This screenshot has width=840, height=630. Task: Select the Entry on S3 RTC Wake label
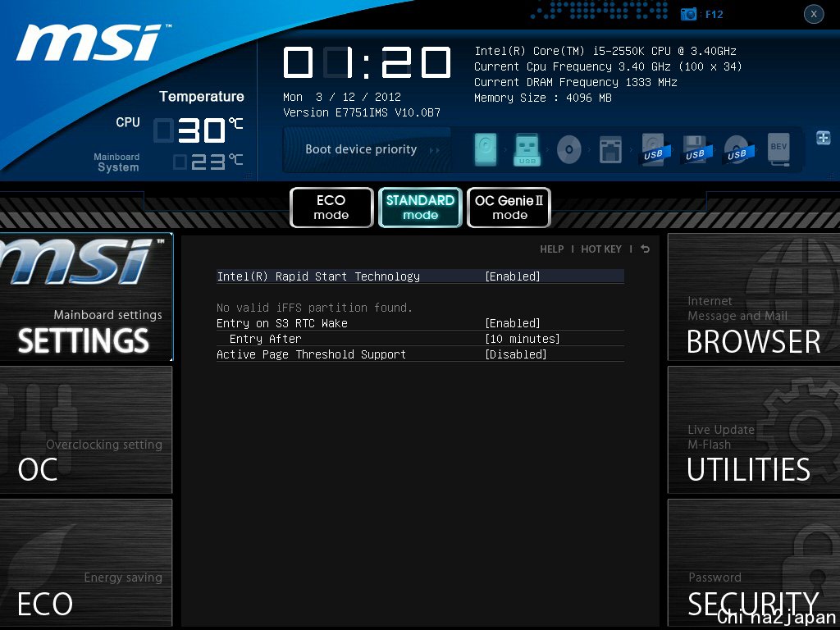[x=282, y=323]
